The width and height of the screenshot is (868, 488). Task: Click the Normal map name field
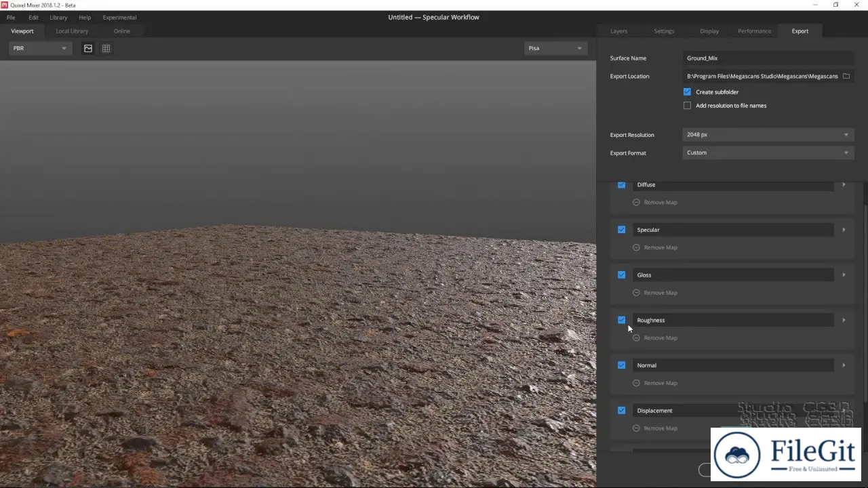click(733, 365)
